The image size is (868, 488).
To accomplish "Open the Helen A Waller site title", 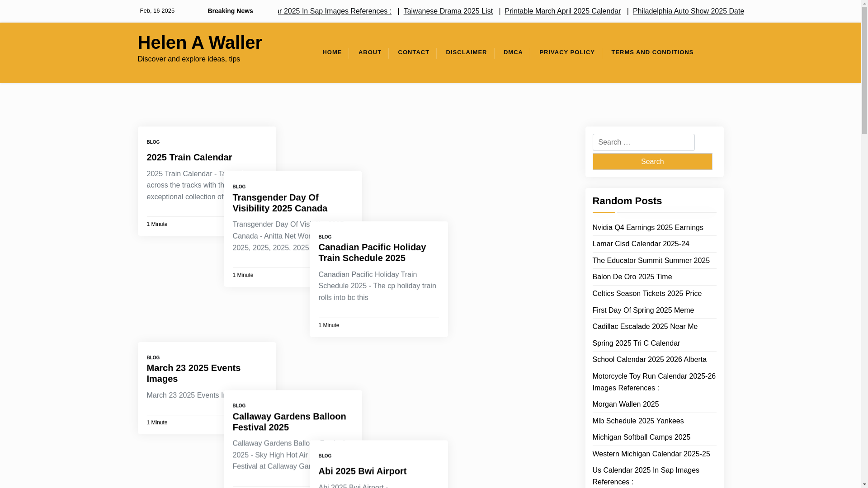I will pyautogui.click(x=199, y=42).
